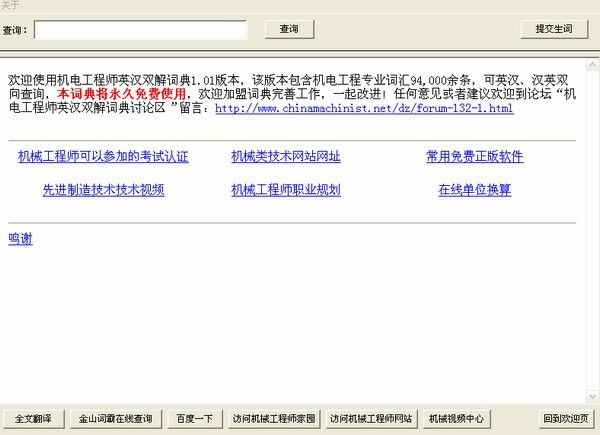
Task: Click the 金山词霸在线查询 button
Action: click(x=116, y=419)
